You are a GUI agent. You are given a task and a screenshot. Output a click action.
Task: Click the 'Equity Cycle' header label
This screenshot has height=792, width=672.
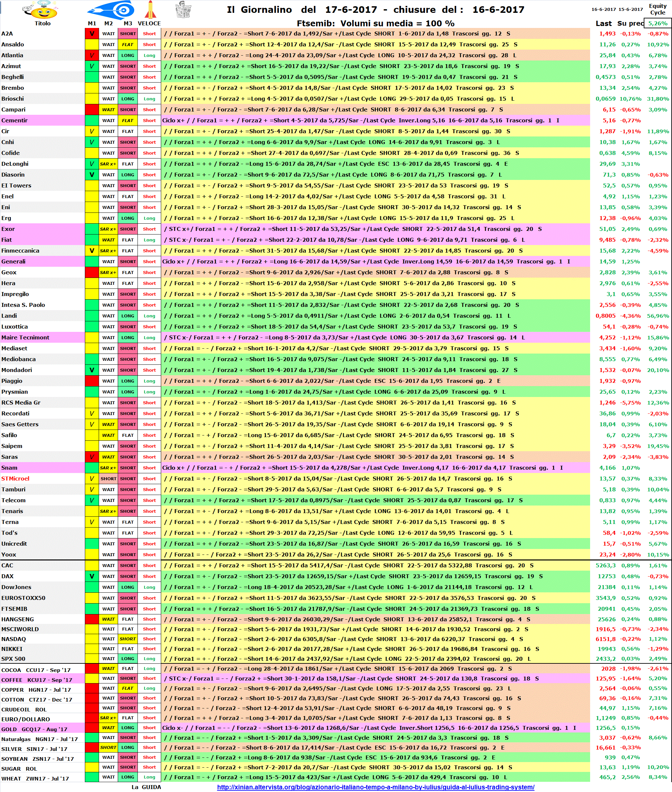point(658,9)
